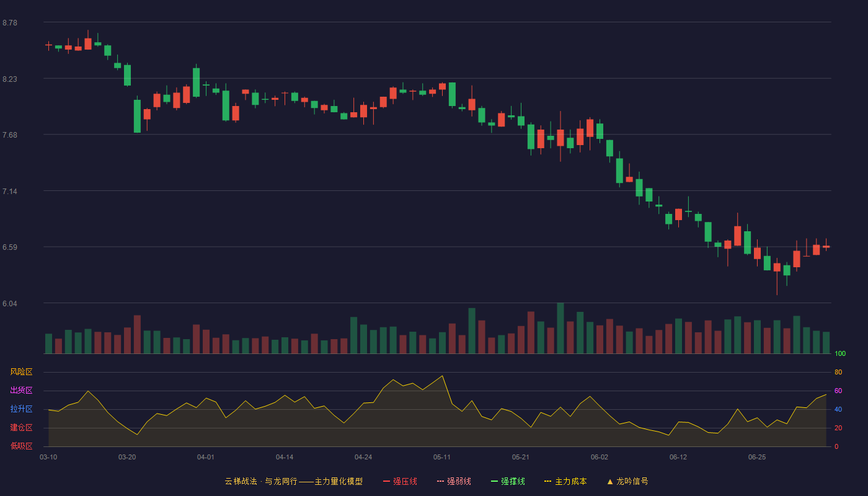This screenshot has height=496, width=868.
Task: Click the 03-10 date axis label
Action: tap(48, 457)
